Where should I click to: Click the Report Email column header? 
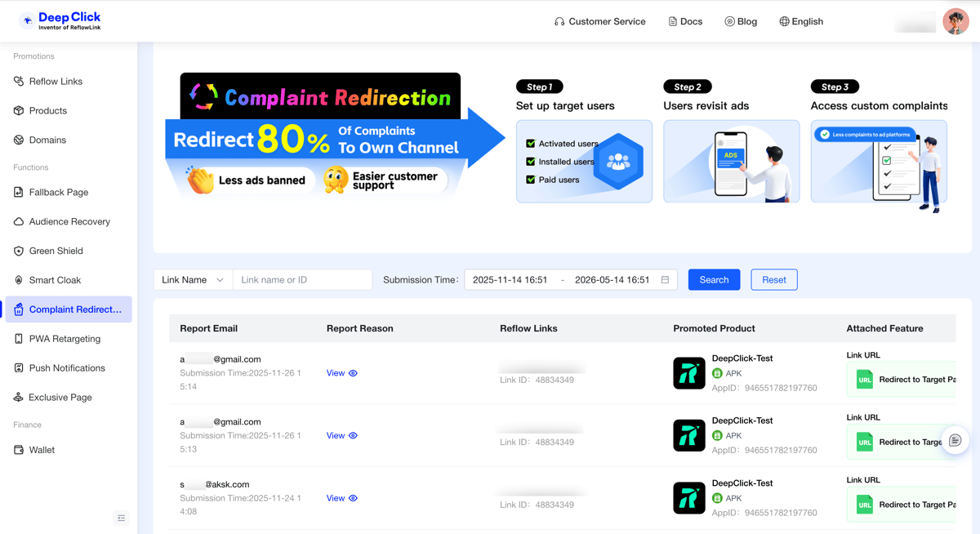click(209, 328)
